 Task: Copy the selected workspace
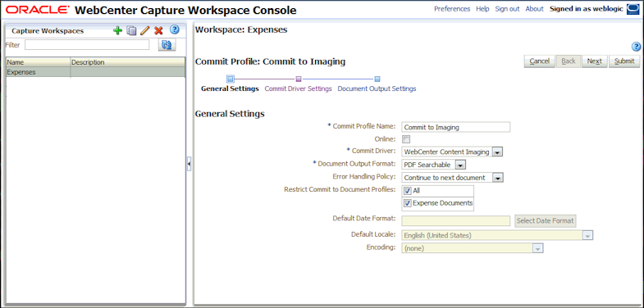tap(131, 31)
